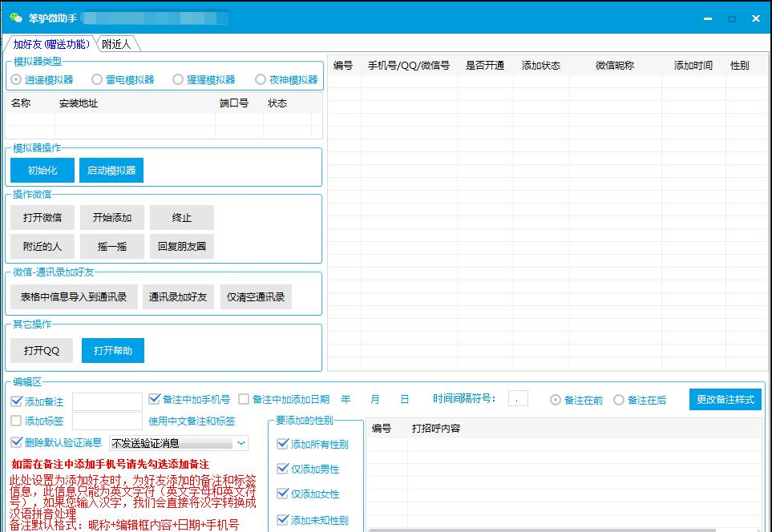
Task: Click the 打开QQ button
Action: 42,350
